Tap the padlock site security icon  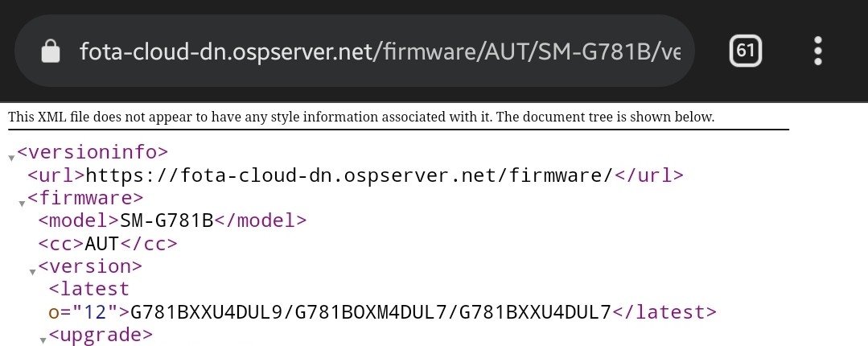[51, 51]
